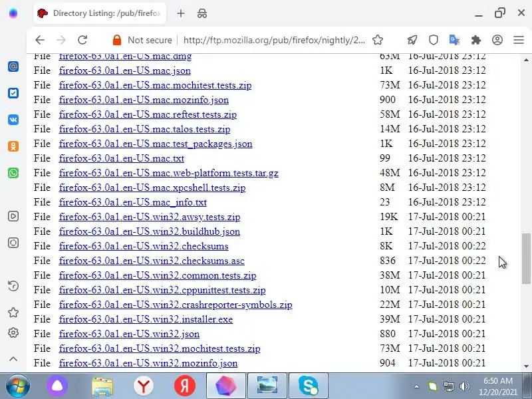The image size is (532, 399).
Task: Open win32.mozinfo.json link
Action: (148, 363)
